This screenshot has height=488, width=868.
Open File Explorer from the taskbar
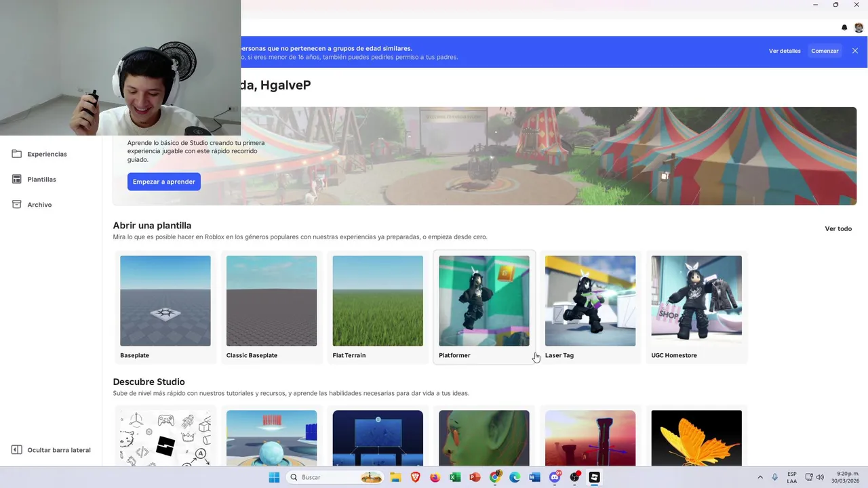pyautogui.click(x=395, y=477)
